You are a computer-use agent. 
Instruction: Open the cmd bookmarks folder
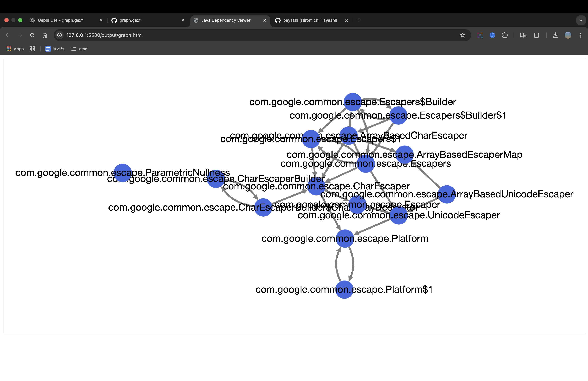point(79,49)
